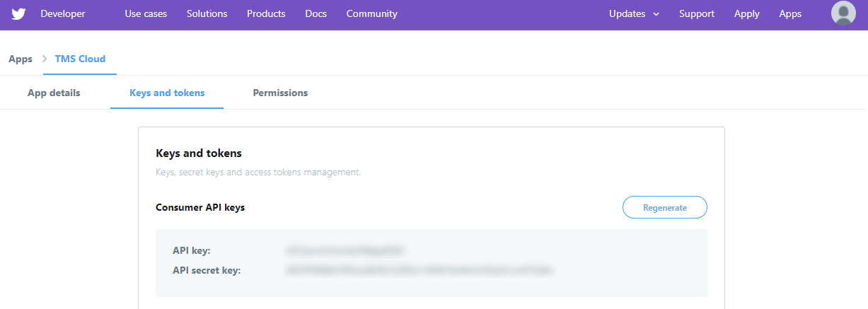
Task: Click the 'API key:' label
Action: point(192,250)
